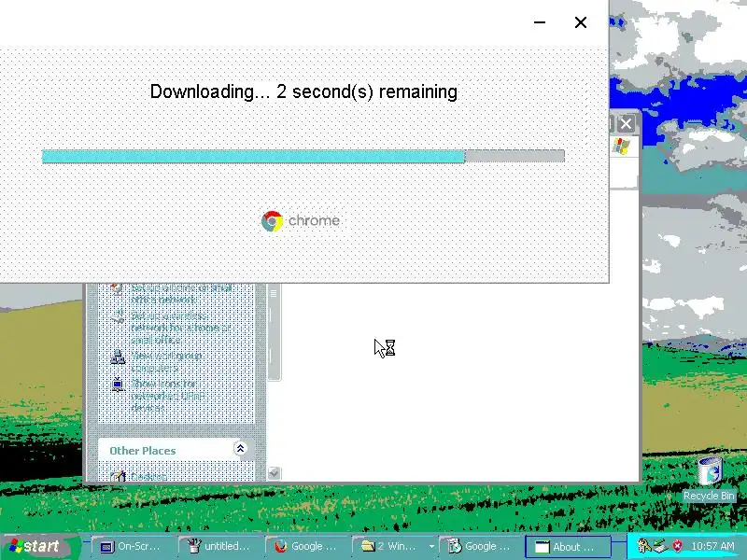Expand the Windows Explorer group dropdown arrow
The width and height of the screenshot is (747, 560).
(431, 547)
